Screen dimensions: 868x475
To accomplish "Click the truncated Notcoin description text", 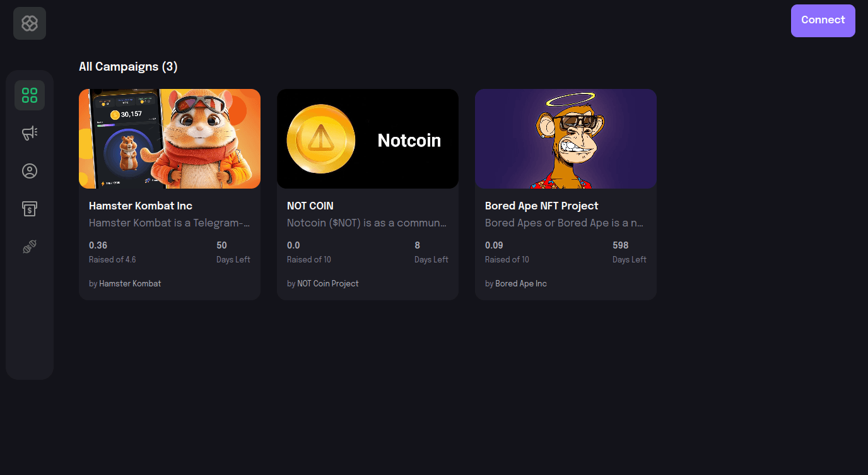I will point(367,223).
